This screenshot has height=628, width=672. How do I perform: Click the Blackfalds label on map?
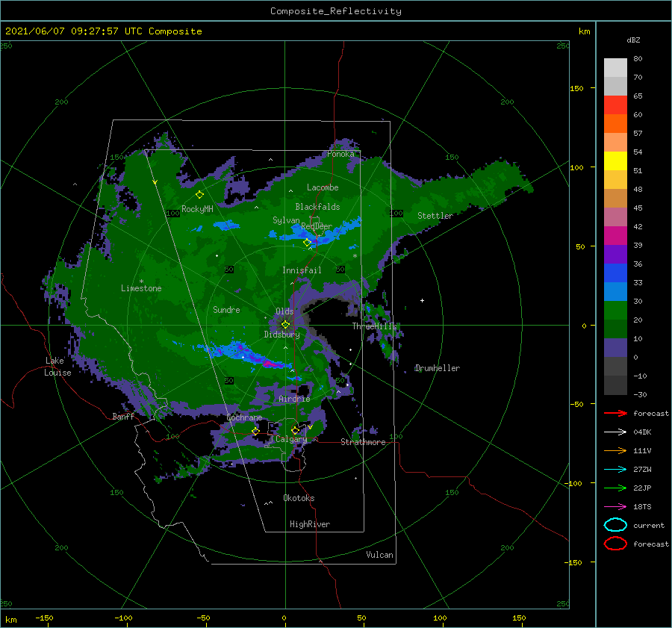[x=317, y=207]
